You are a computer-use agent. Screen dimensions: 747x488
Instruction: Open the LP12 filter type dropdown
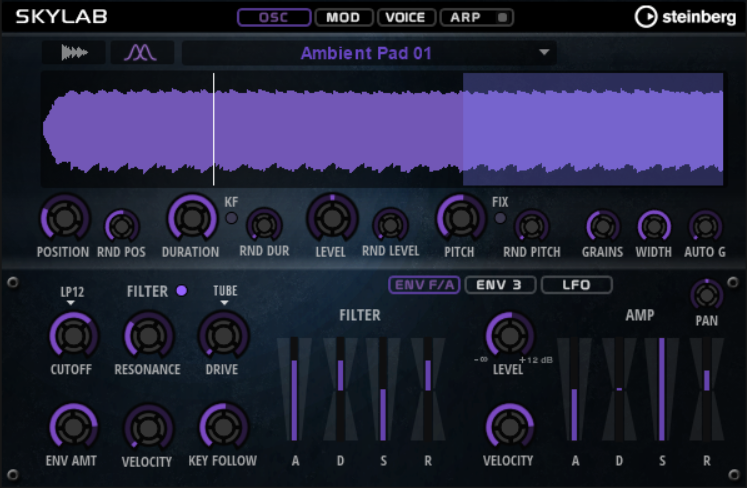point(73,297)
